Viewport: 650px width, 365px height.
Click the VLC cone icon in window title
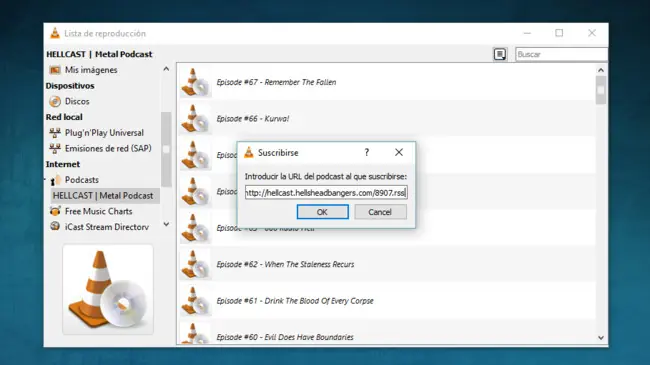(x=55, y=33)
